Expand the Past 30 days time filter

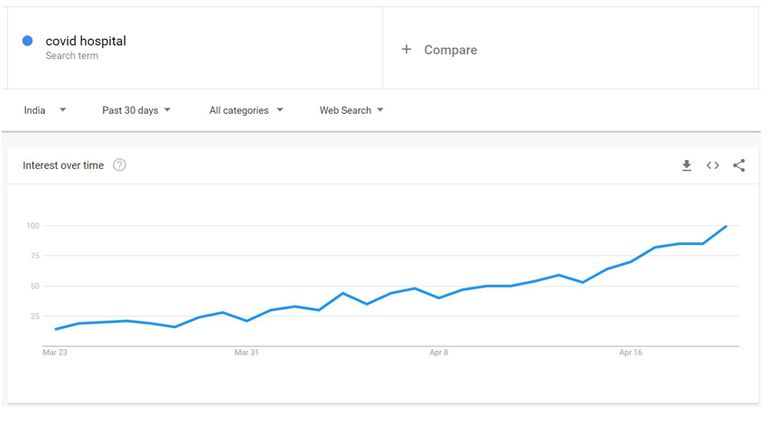pos(136,110)
